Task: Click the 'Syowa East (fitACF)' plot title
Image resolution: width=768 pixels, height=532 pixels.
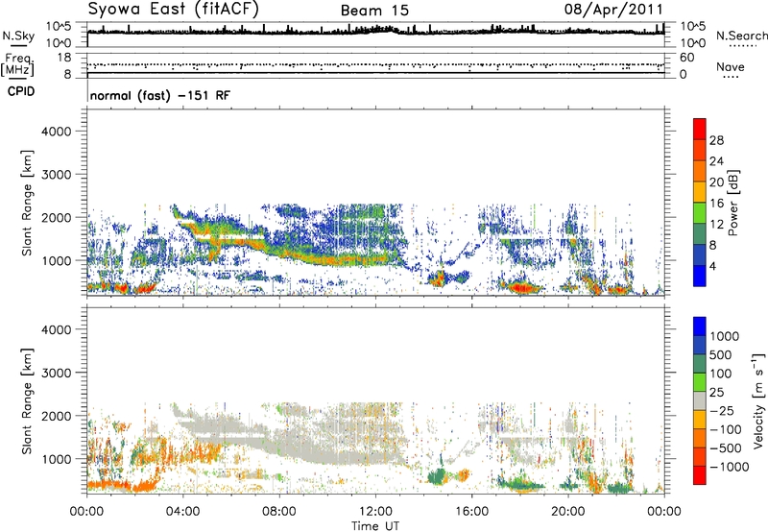Action: click(174, 9)
